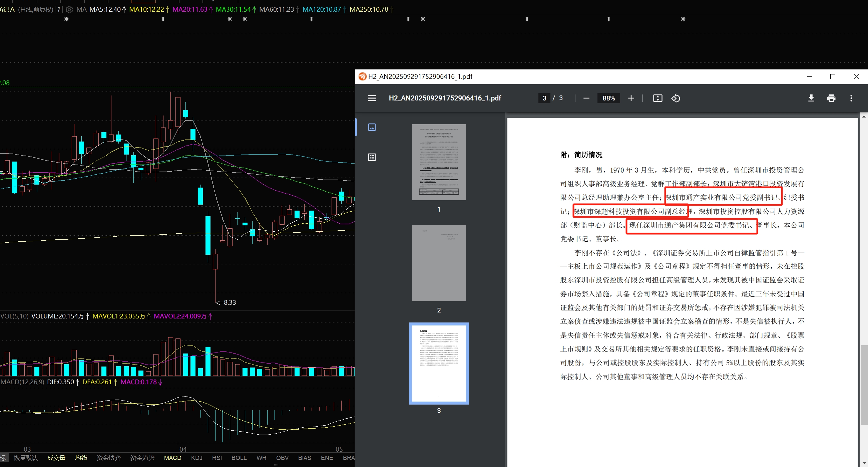868x467 pixels.
Task: Toggle the 成交量 volume indicator
Action: [56, 458]
